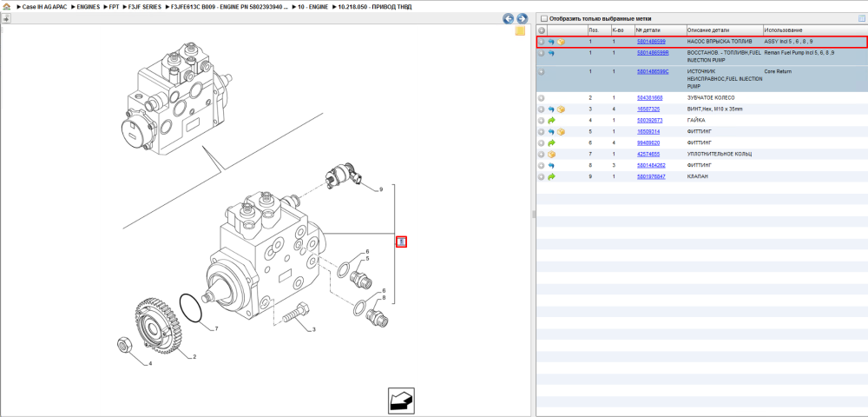The width and height of the screenshot is (868, 417).
Task: Select 'ЗУБЧАТОЕ КОЛЕСО' description text
Action: (711, 98)
